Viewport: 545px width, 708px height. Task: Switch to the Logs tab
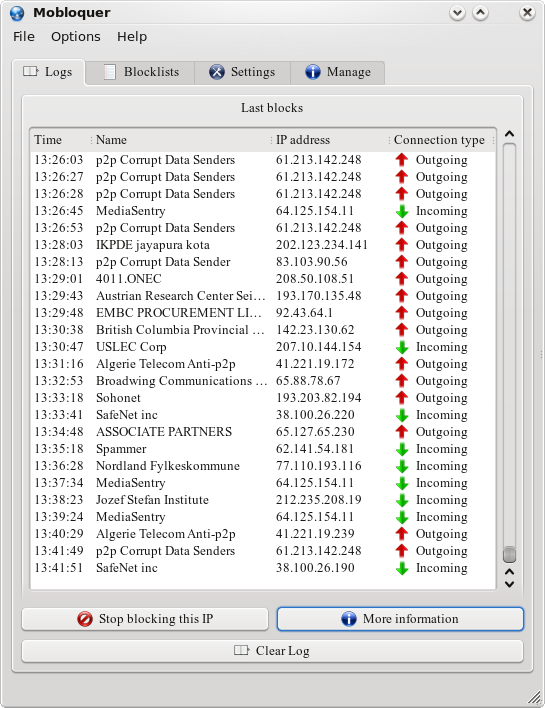48,72
